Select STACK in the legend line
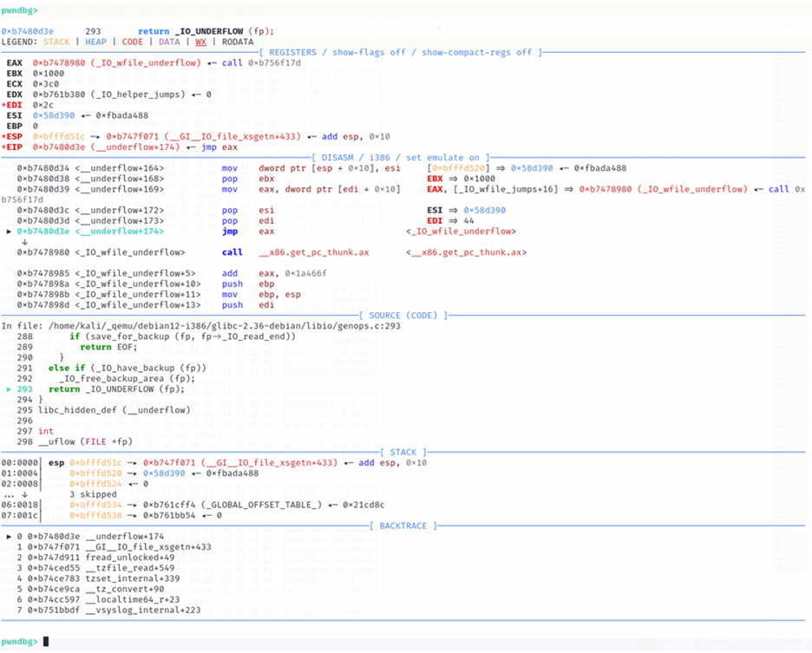This screenshot has width=812, height=653. pos(56,42)
